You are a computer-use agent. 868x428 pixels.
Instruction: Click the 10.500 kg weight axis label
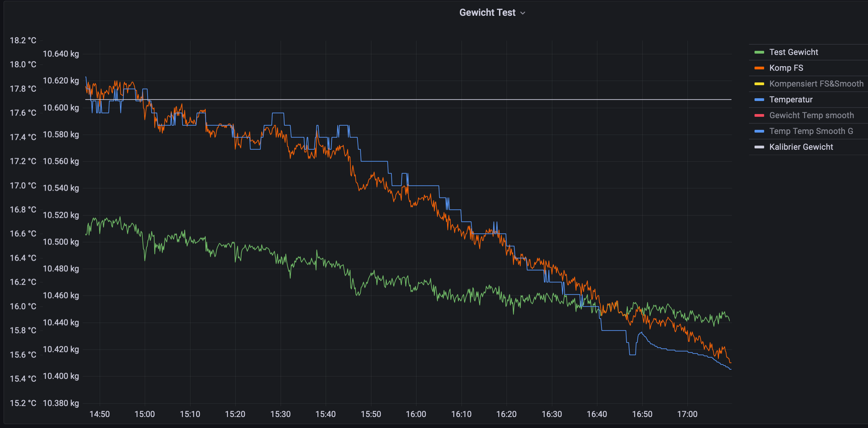[61, 242]
